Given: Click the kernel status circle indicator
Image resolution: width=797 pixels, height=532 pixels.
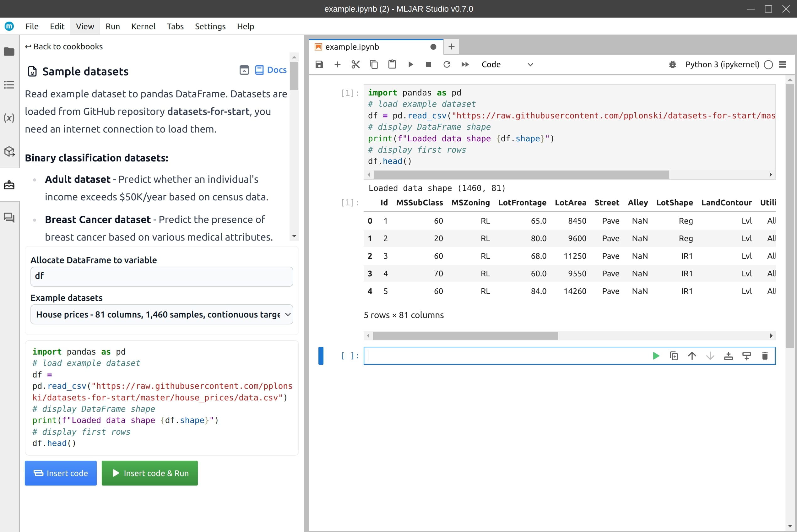Looking at the screenshot, I should tap(768, 64).
